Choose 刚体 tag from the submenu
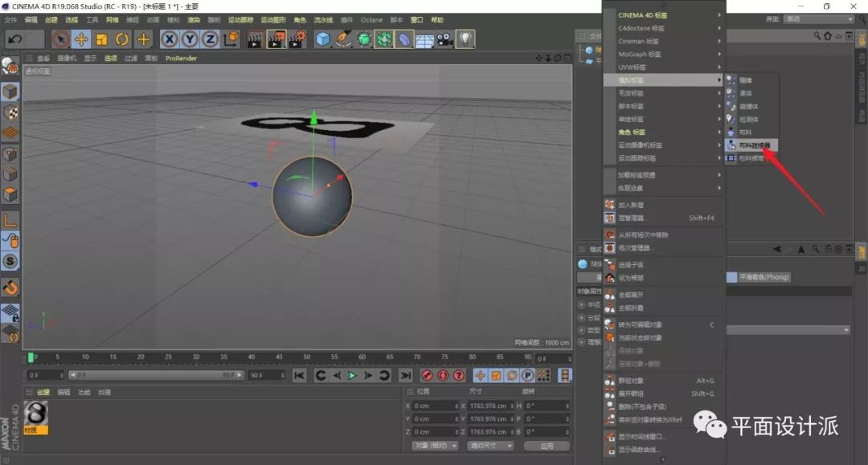 coord(745,80)
